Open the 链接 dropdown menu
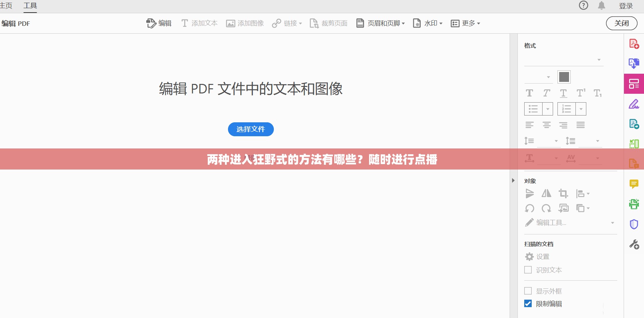The image size is (644, 318). (287, 23)
